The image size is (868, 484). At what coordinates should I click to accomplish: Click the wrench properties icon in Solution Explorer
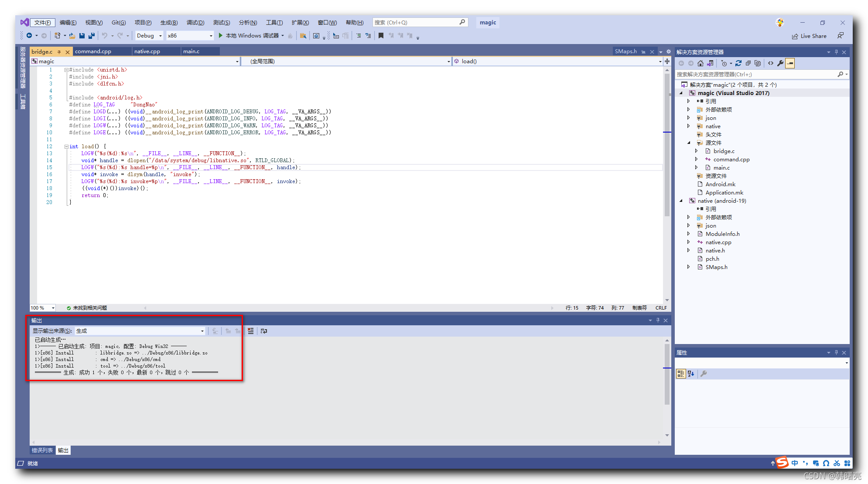coord(780,63)
